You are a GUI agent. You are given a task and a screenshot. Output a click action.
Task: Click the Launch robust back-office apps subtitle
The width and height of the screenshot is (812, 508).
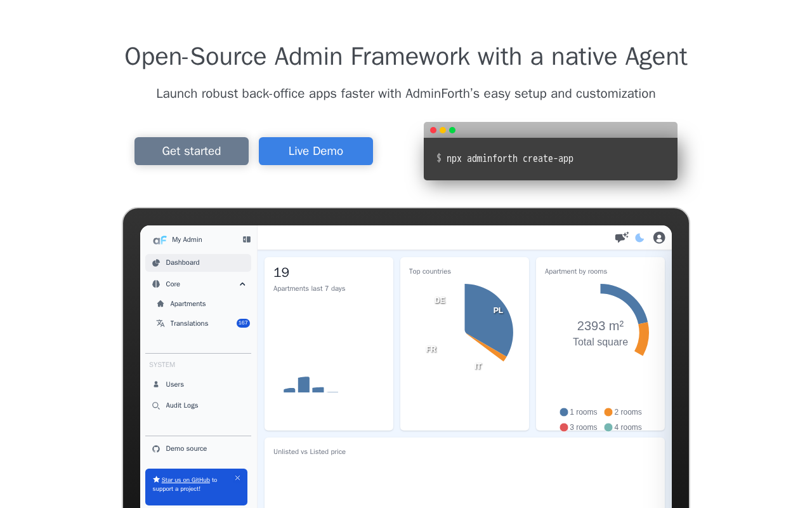(406, 94)
